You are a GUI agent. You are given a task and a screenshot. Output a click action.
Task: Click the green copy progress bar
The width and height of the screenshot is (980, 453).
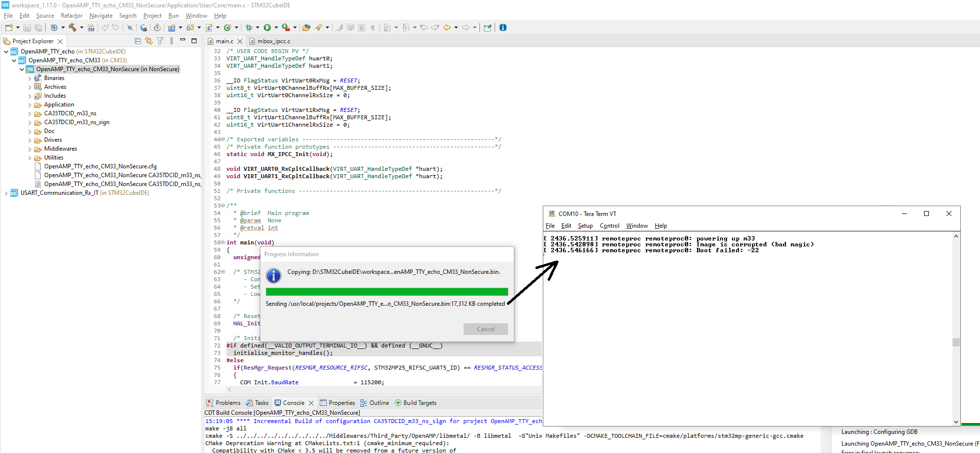[x=387, y=292]
